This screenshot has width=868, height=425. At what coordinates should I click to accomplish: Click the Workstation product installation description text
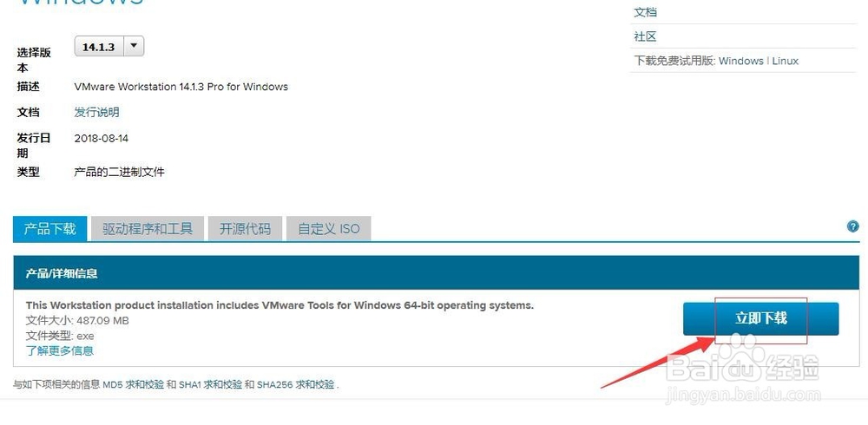point(279,305)
